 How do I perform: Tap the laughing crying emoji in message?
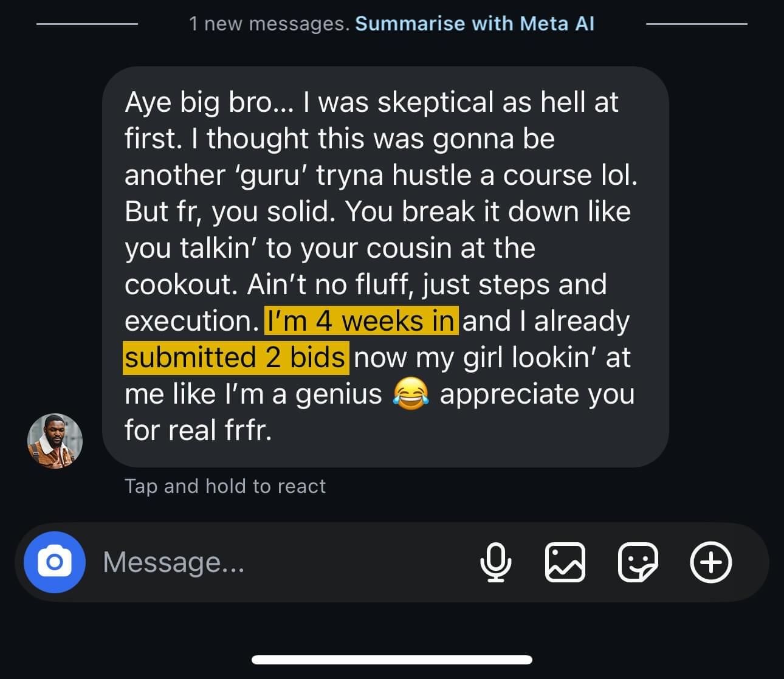point(411,394)
